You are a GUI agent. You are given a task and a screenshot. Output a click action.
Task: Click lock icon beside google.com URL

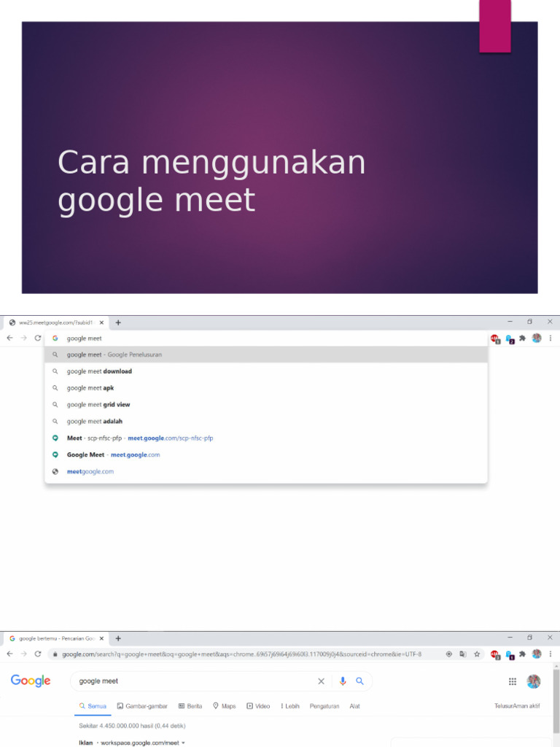coord(55,654)
